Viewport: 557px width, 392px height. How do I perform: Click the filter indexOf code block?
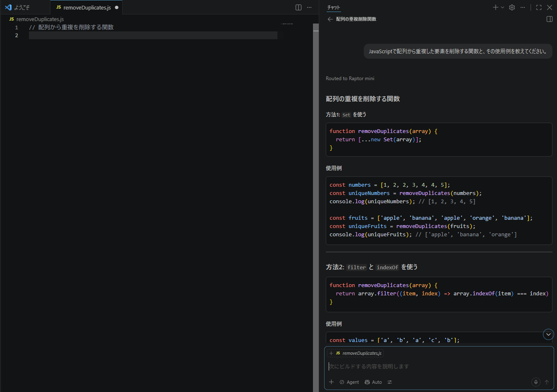click(439, 294)
